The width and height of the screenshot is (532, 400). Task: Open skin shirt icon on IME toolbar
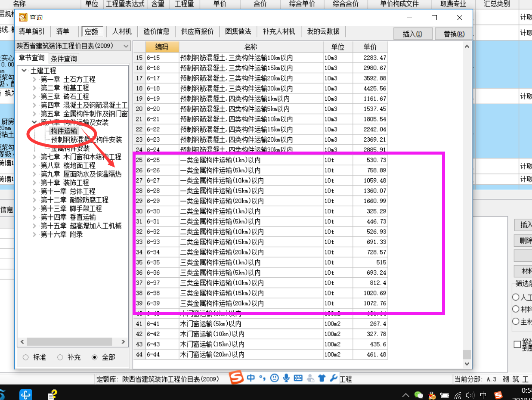click(322, 378)
